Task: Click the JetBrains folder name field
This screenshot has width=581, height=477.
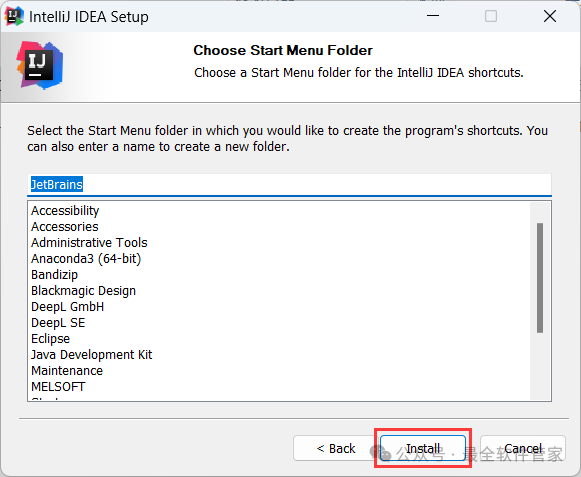Action: [289, 185]
